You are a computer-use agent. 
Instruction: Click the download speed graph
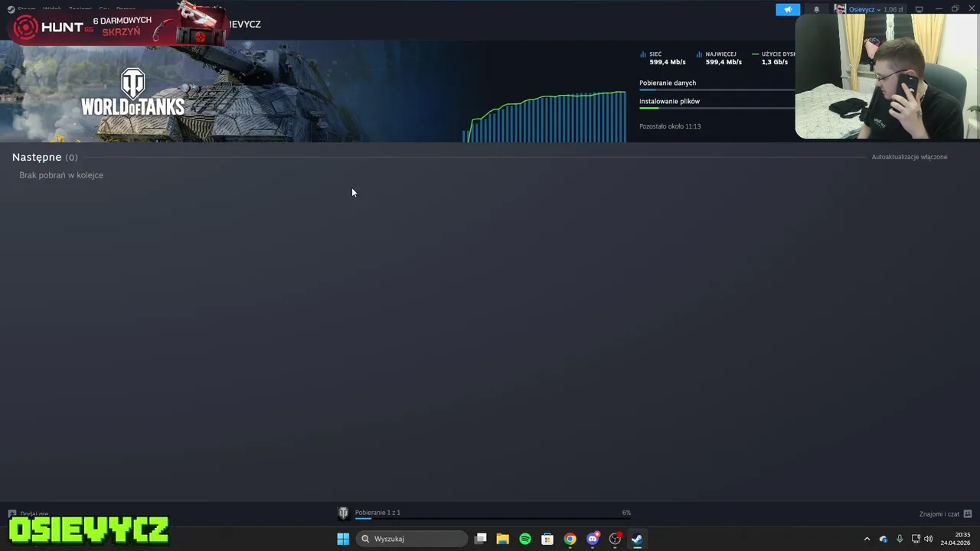[544, 116]
